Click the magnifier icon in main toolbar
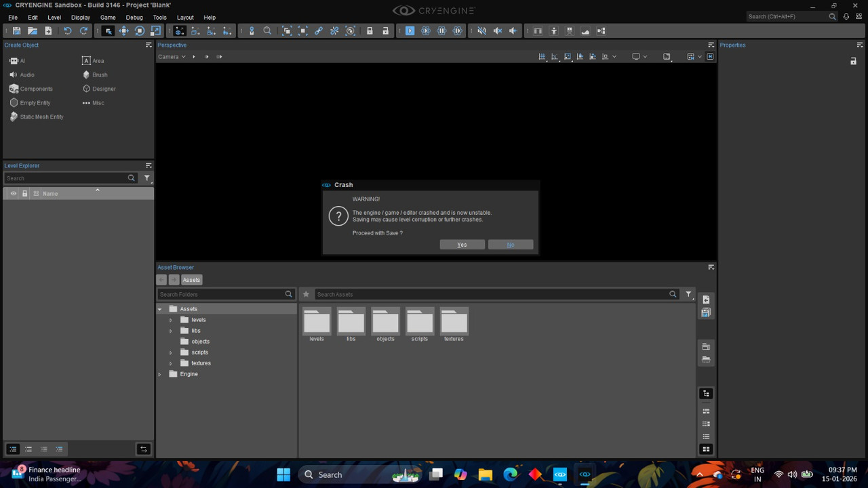 [x=267, y=31]
